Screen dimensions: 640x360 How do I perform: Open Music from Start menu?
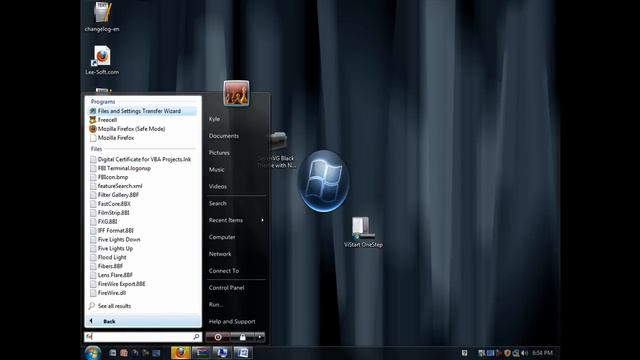(216, 170)
